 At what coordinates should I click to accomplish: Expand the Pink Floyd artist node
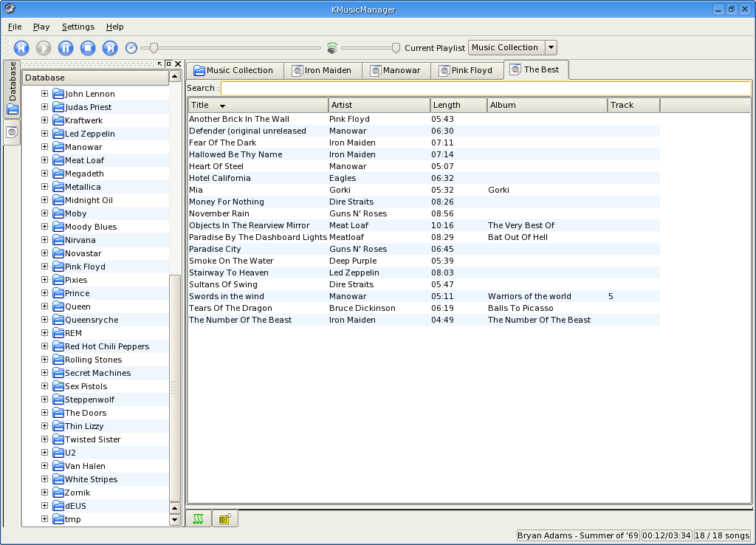(x=44, y=267)
